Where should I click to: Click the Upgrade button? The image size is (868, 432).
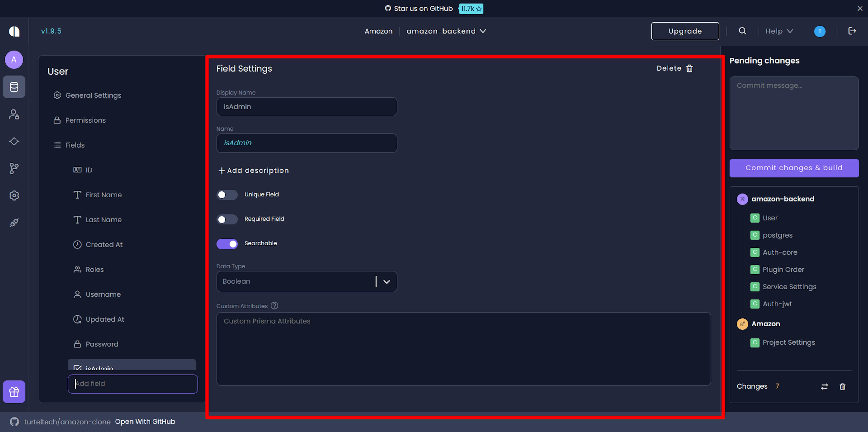(x=685, y=31)
